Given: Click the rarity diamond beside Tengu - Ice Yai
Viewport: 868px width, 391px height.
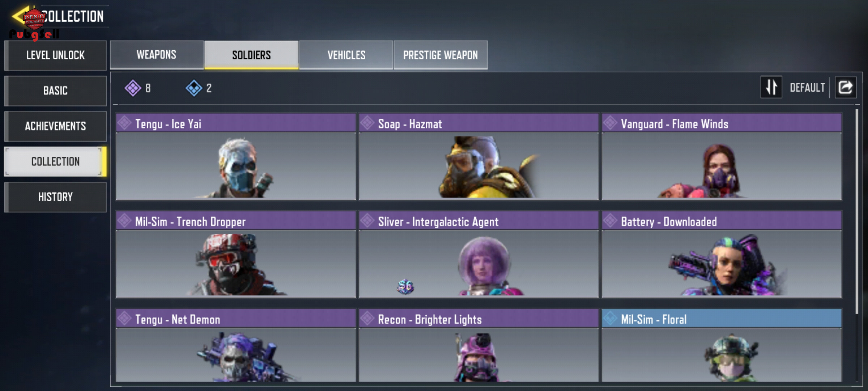Looking at the screenshot, I should (124, 123).
